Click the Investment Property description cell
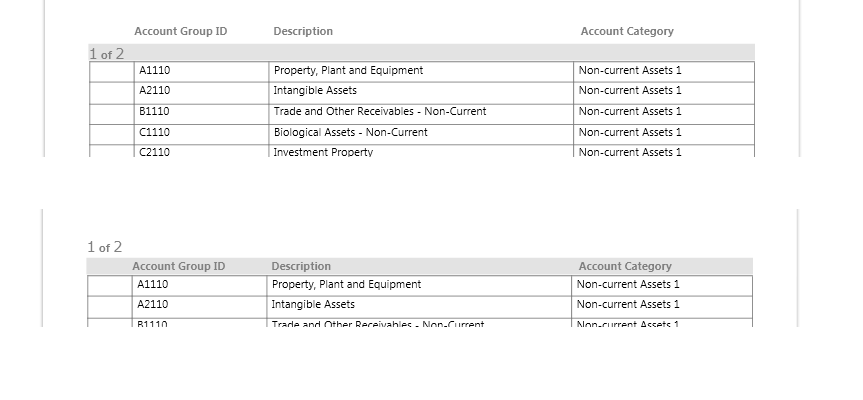This screenshot has width=863, height=400. 323,152
